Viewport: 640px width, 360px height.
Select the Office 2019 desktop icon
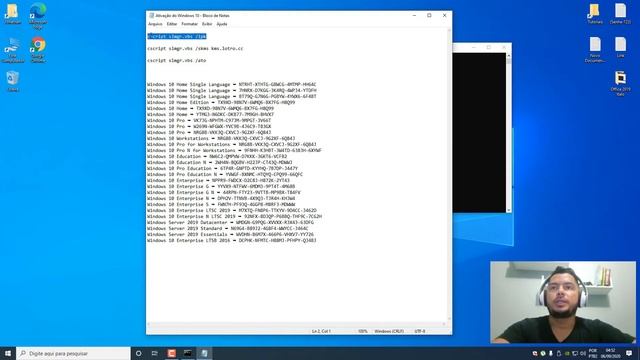pos(620,83)
